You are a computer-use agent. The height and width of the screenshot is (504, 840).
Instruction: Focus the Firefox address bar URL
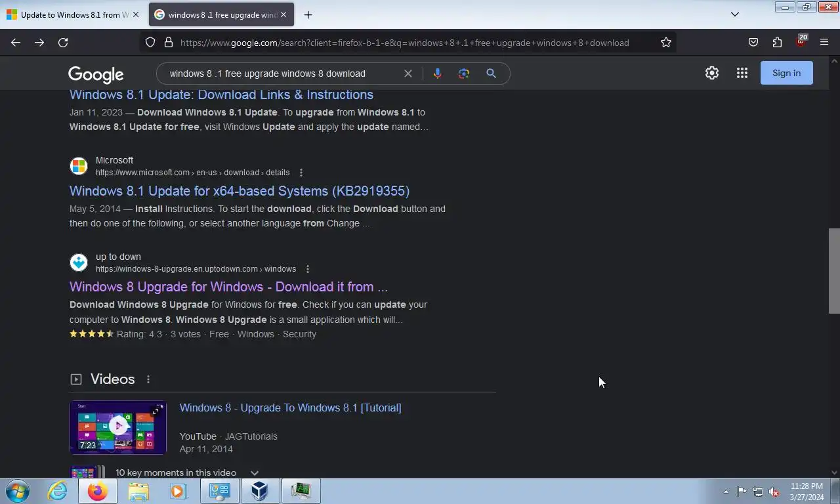[405, 43]
